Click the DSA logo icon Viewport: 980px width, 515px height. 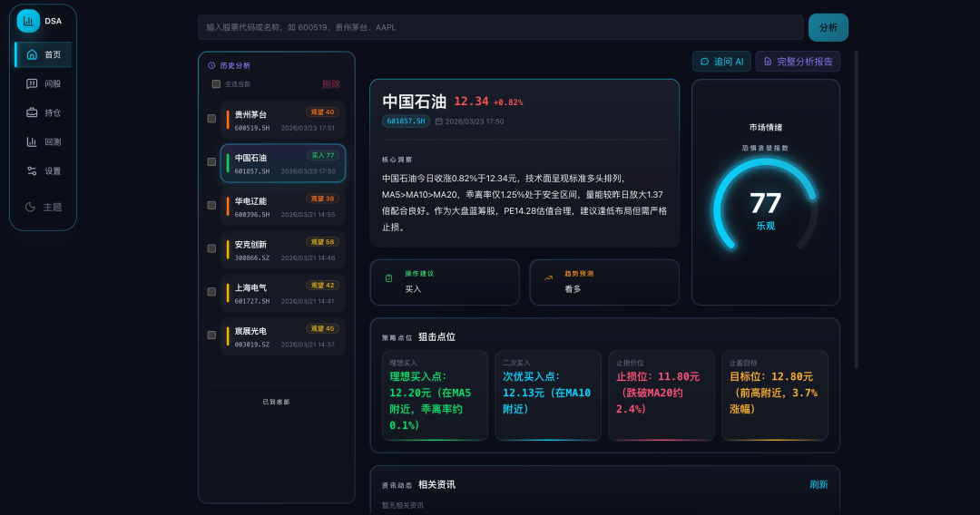[28, 21]
